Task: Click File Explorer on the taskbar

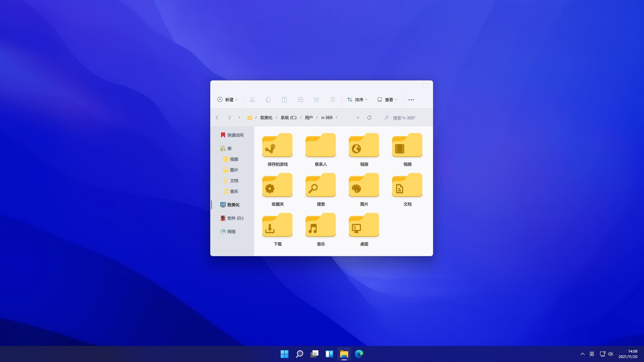Action: pyautogui.click(x=344, y=354)
